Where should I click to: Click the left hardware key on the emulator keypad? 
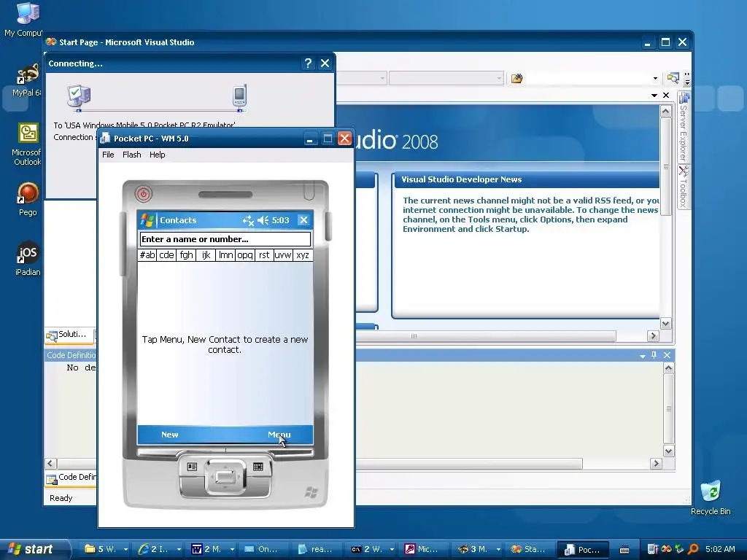(x=192, y=467)
